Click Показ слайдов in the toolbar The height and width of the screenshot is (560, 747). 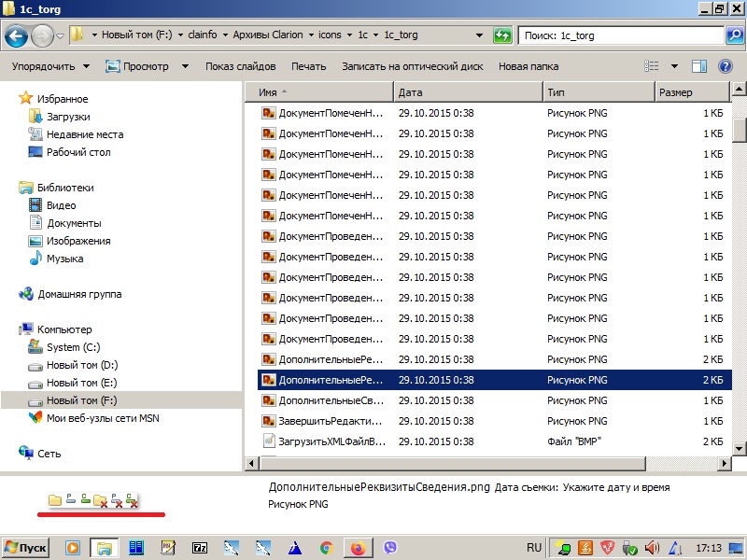pos(240,66)
